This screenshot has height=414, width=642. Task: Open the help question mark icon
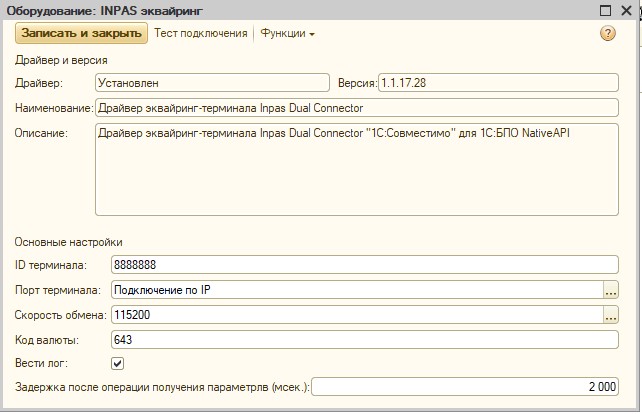coord(608,33)
